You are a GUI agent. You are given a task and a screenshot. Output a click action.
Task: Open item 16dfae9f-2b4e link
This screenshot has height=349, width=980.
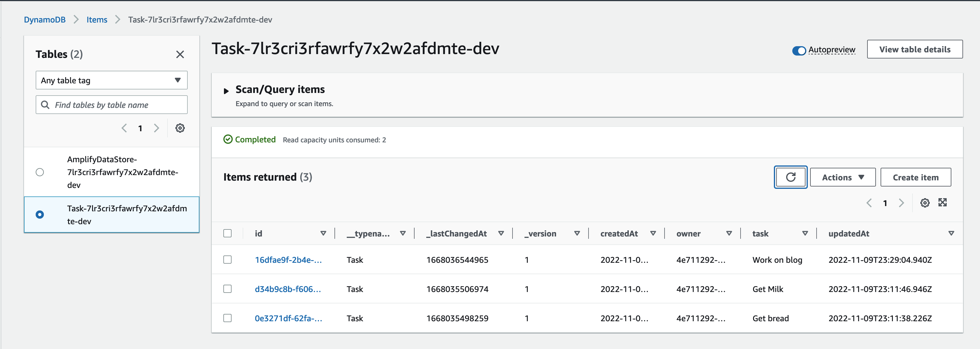[288, 260]
